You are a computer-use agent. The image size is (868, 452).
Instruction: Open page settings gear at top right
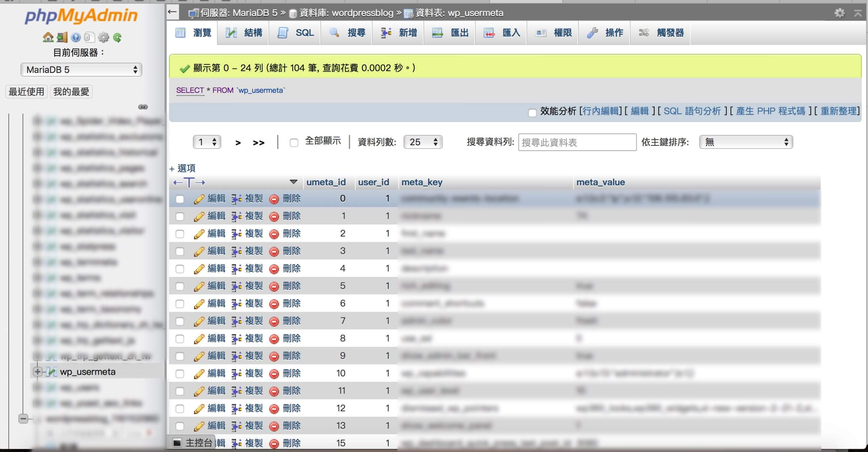pyautogui.click(x=839, y=13)
